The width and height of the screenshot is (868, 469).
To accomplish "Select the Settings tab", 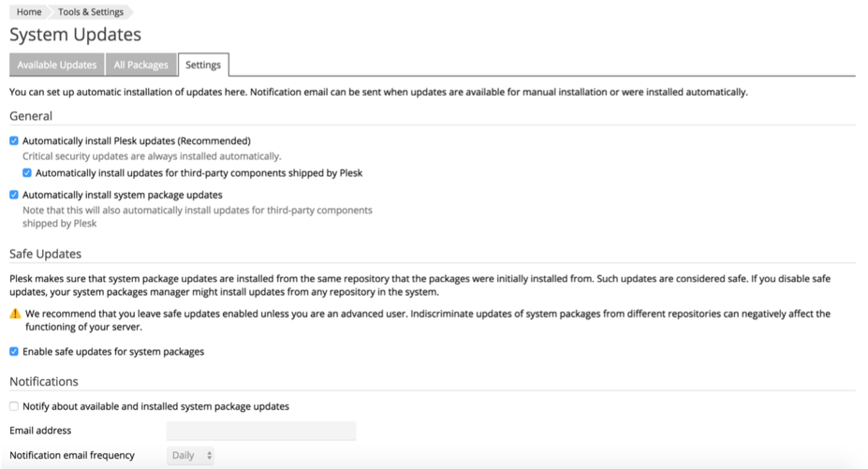I will point(203,65).
